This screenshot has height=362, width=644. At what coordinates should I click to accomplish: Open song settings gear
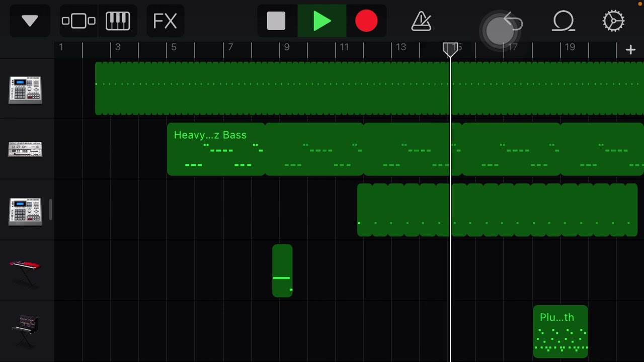[614, 21]
